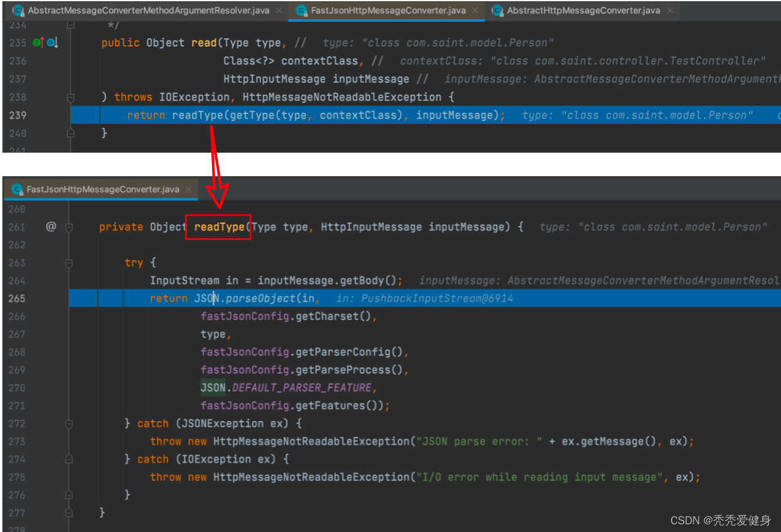Click 'IOException ex' on line 274
The height and width of the screenshot is (532, 781).
pyautogui.click(x=228, y=459)
